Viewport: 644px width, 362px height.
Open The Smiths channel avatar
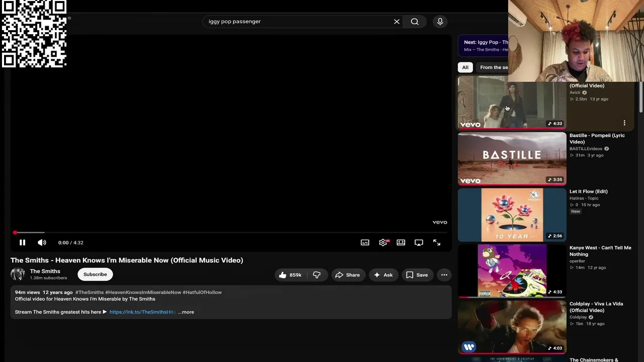click(x=18, y=274)
